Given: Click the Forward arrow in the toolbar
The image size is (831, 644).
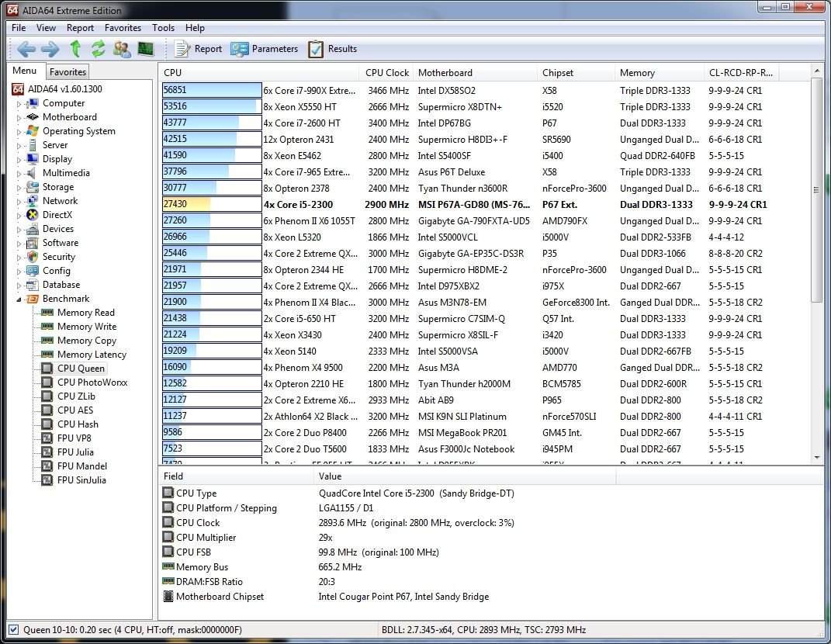Looking at the screenshot, I should [50, 49].
